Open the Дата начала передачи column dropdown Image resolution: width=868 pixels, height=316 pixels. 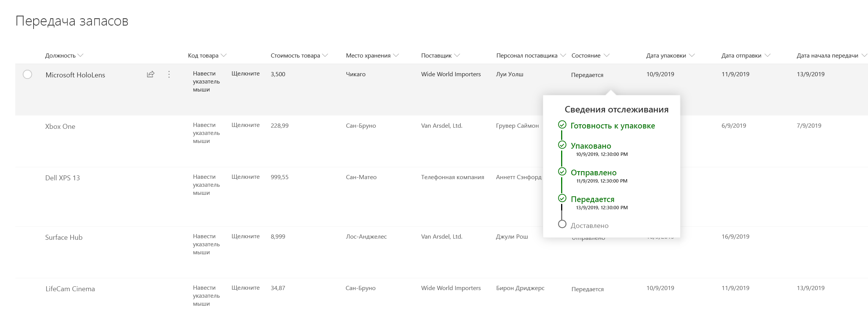point(864,55)
